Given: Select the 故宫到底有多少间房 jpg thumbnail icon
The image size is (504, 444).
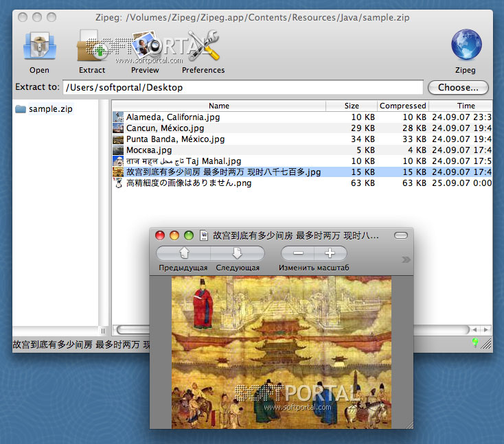Looking at the screenshot, I should [118, 172].
